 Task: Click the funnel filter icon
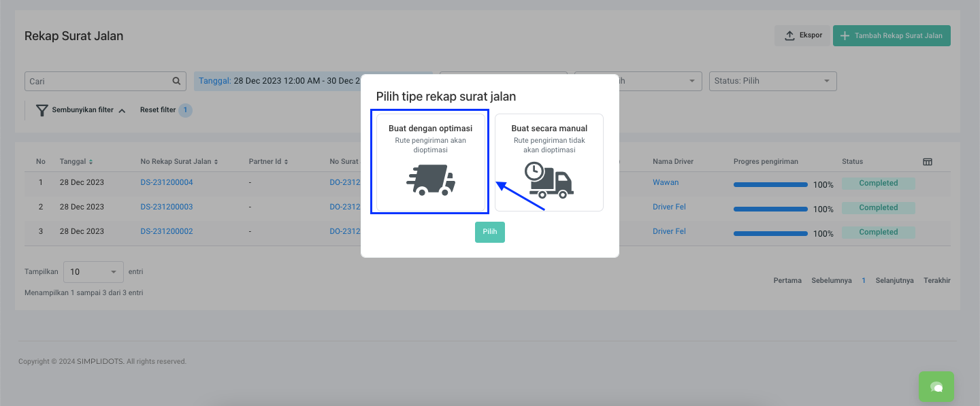(42, 110)
